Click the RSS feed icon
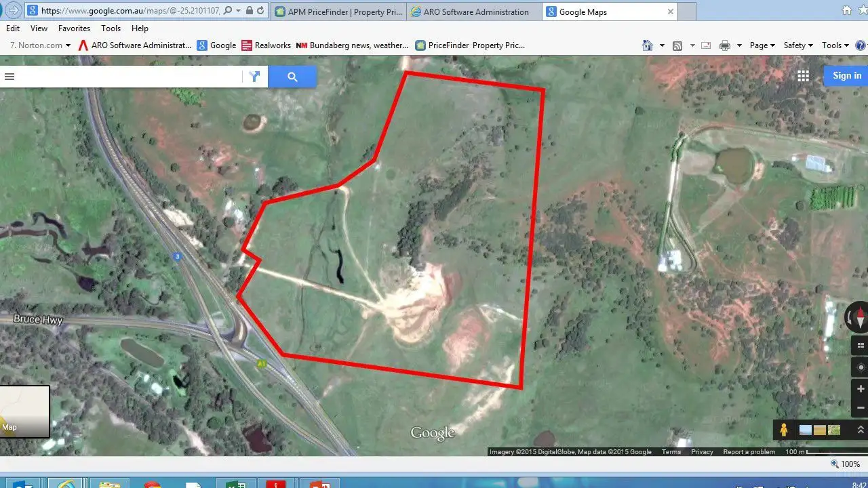This screenshot has height=488, width=868. click(x=677, y=45)
